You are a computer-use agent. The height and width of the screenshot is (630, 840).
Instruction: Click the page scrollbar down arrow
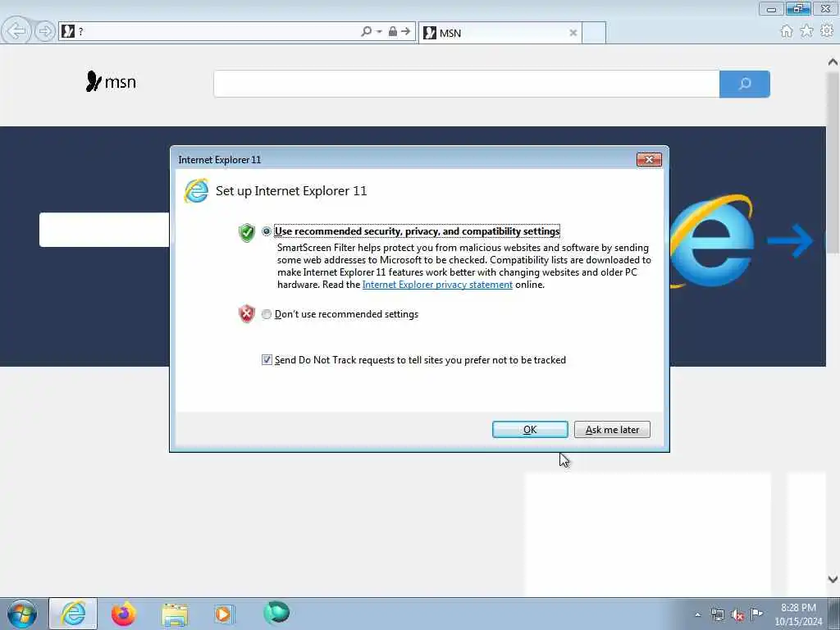pos(833,579)
